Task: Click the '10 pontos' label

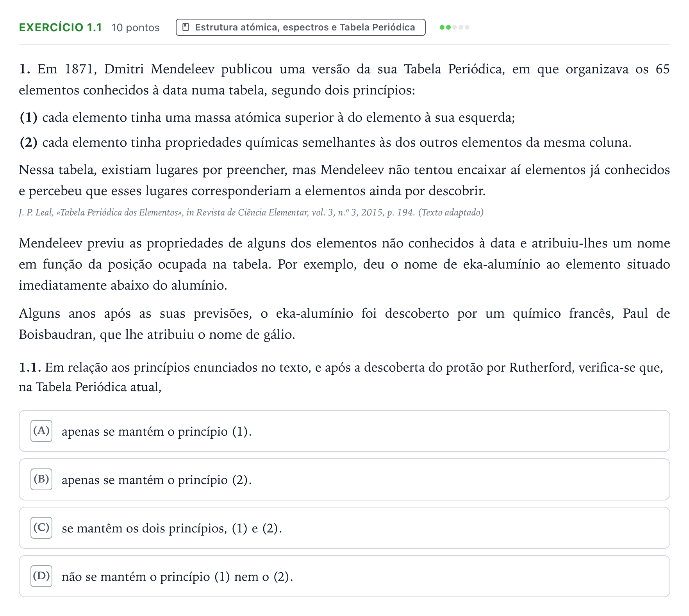Action: point(136,28)
